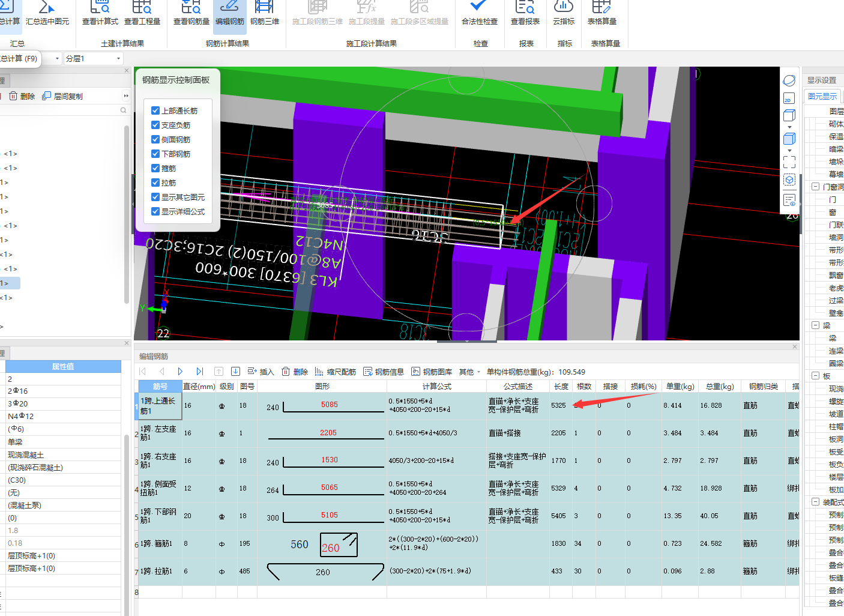Click 插入 in rebar toolbar
Viewport: 844px width, 616px height.
click(261, 372)
